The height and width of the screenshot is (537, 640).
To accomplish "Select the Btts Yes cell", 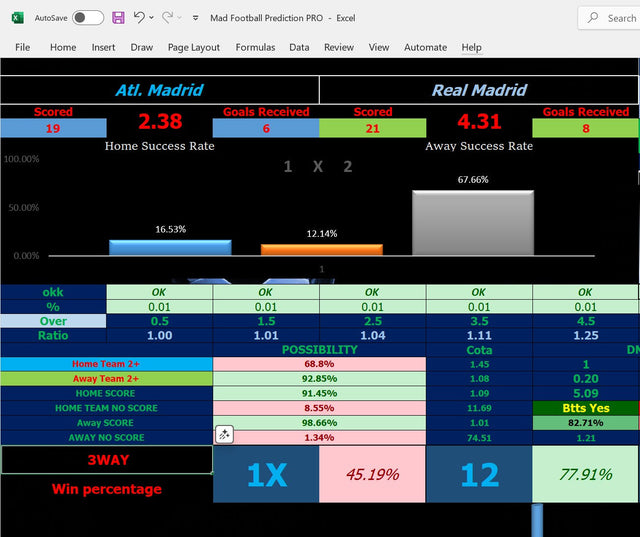I will tap(585, 408).
